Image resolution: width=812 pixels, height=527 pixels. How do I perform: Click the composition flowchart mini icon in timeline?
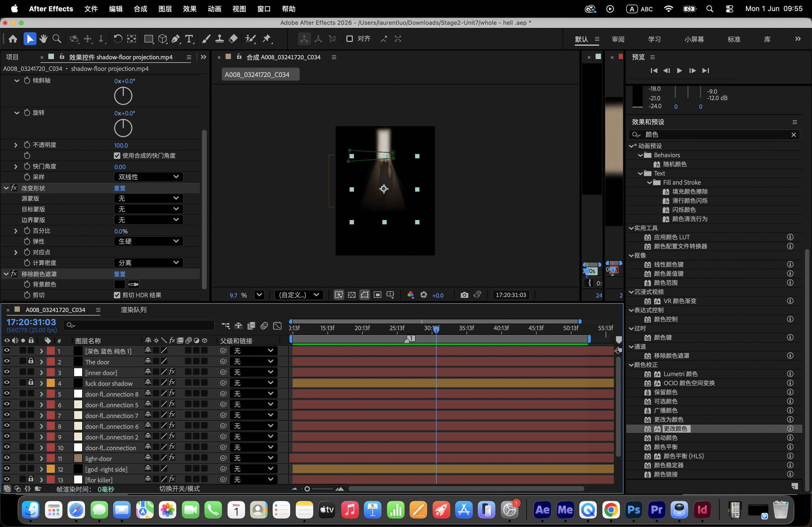coord(225,325)
